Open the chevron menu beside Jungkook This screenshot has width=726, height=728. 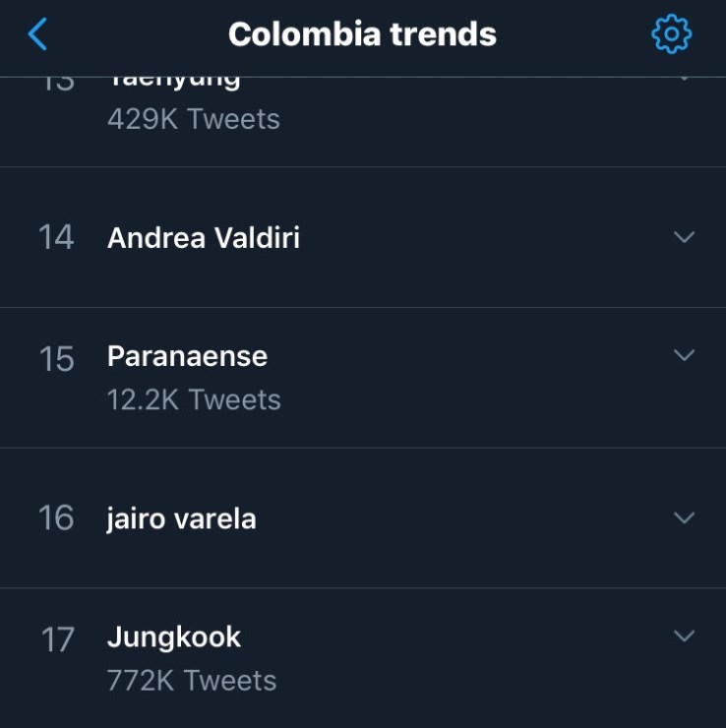[x=684, y=637]
